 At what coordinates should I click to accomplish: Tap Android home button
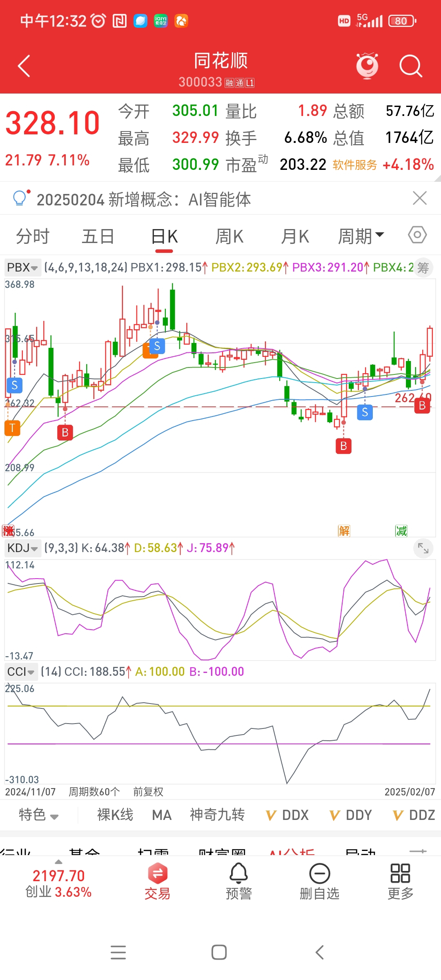[x=219, y=952]
